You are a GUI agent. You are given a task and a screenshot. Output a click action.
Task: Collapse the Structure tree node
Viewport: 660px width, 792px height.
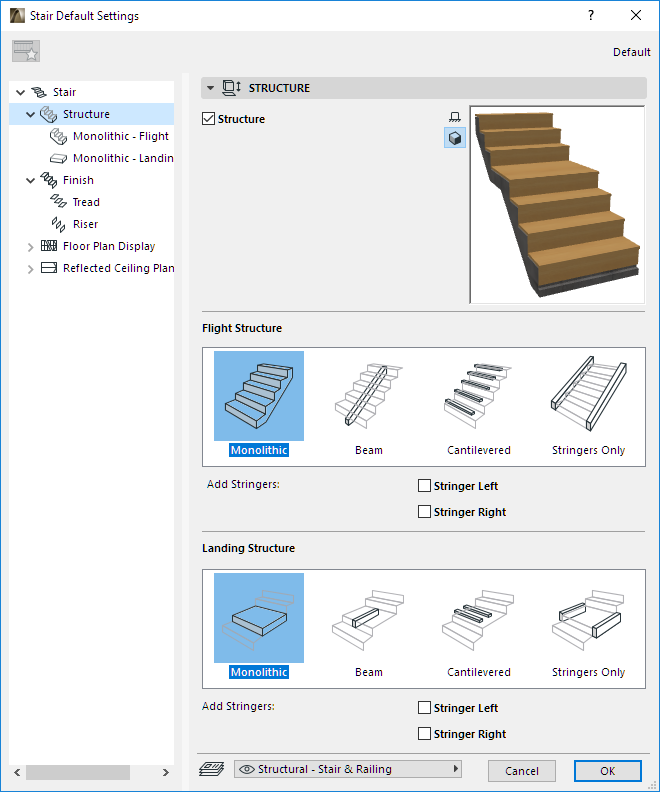coord(30,115)
